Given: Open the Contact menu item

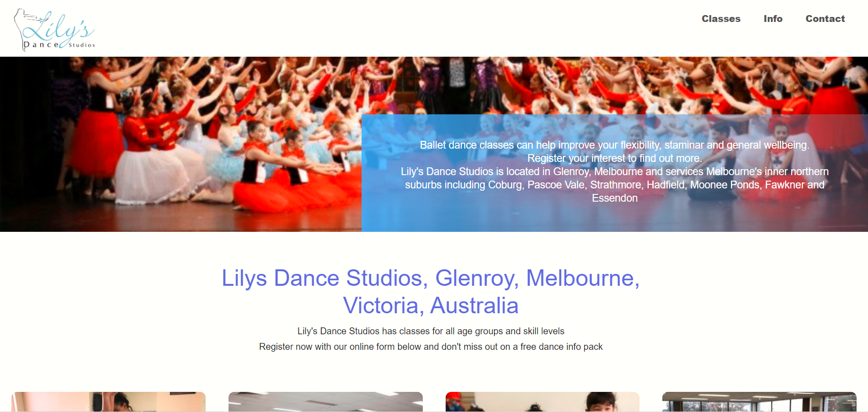Looking at the screenshot, I should [825, 19].
